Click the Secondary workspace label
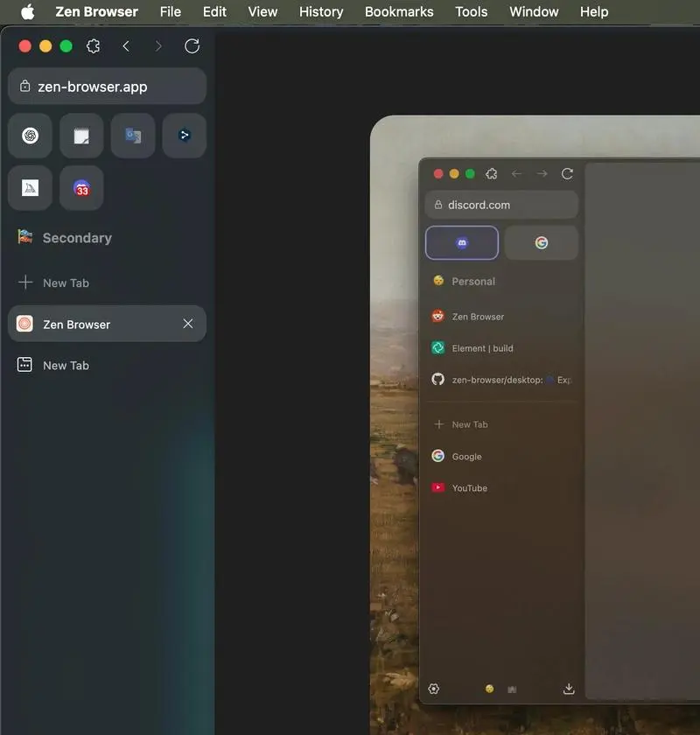 pos(77,238)
